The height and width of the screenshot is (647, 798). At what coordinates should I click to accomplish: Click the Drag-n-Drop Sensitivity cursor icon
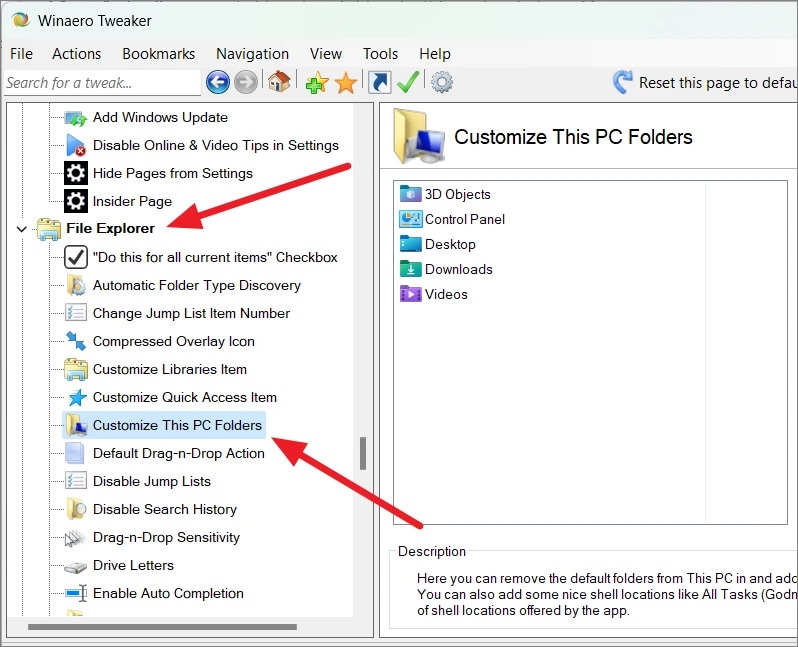75,538
